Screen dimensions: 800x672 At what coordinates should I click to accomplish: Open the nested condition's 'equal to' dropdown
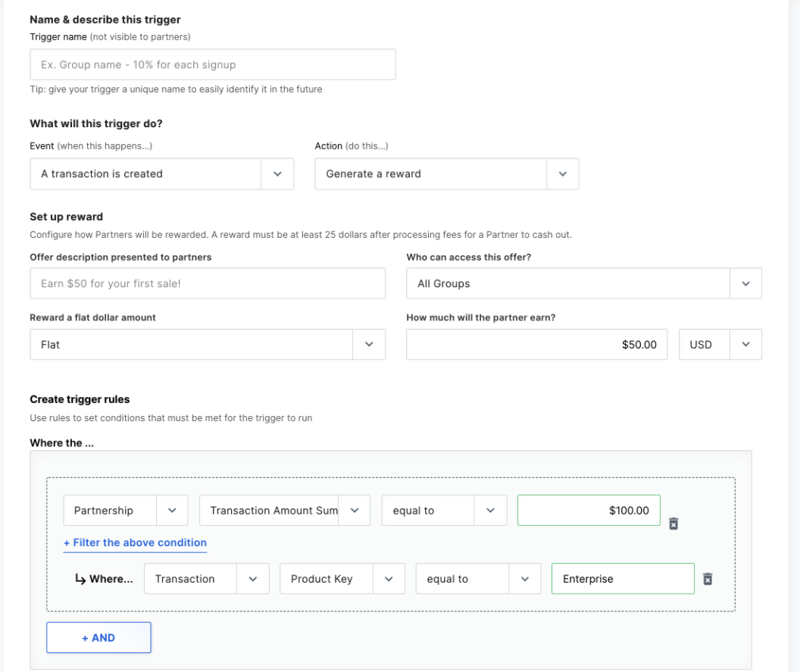click(527, 578)
